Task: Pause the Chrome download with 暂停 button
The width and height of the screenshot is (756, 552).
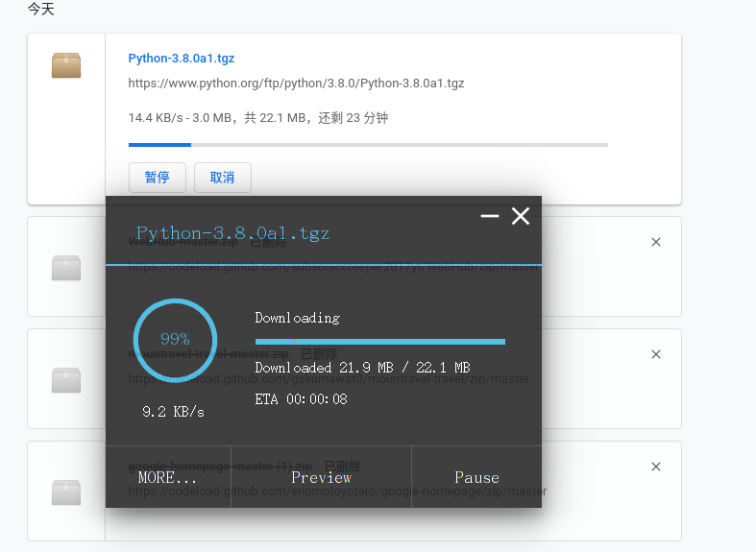Action: [x=158, y=178]
